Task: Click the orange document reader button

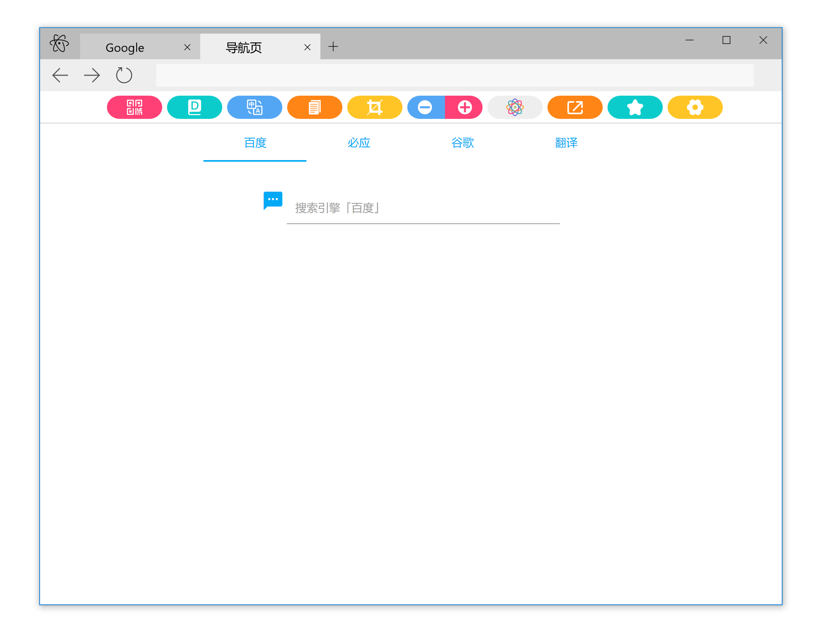Action: tap(314, 107)
